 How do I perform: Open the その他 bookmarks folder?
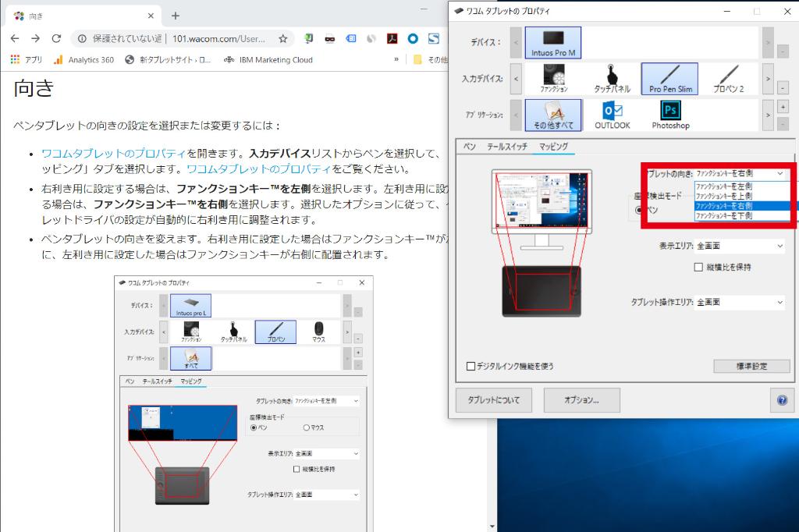[430, 59]
